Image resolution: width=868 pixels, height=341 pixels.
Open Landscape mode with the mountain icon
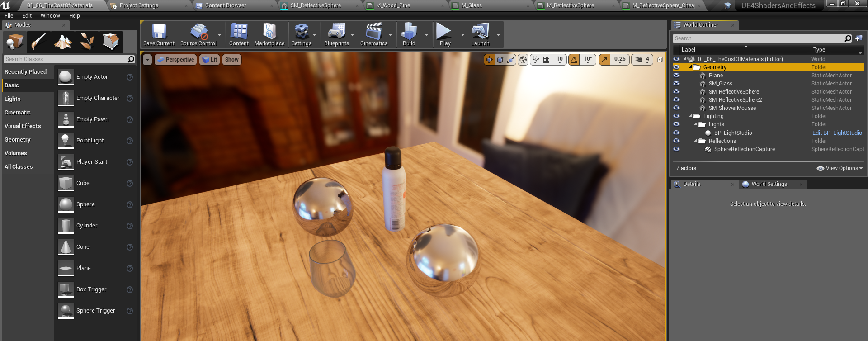click(63, 42)
